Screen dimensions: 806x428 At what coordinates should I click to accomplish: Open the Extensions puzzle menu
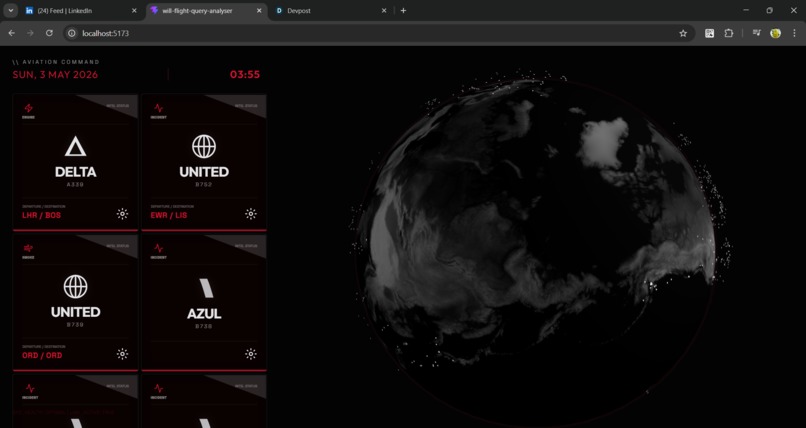point(728,33)
